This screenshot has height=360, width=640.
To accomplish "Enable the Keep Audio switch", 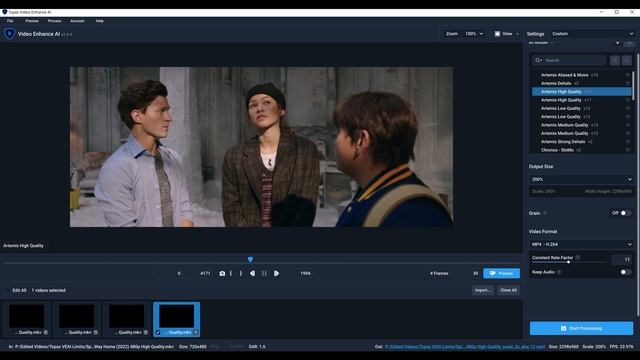I will click(625, 272).
